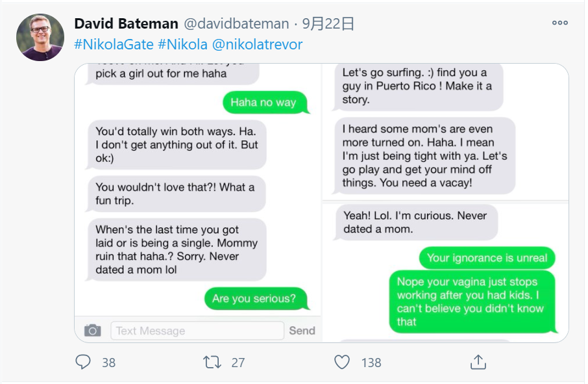Click the Text Message input field
The height and width of the screenshot is (384, 588).
coord(197,331)
